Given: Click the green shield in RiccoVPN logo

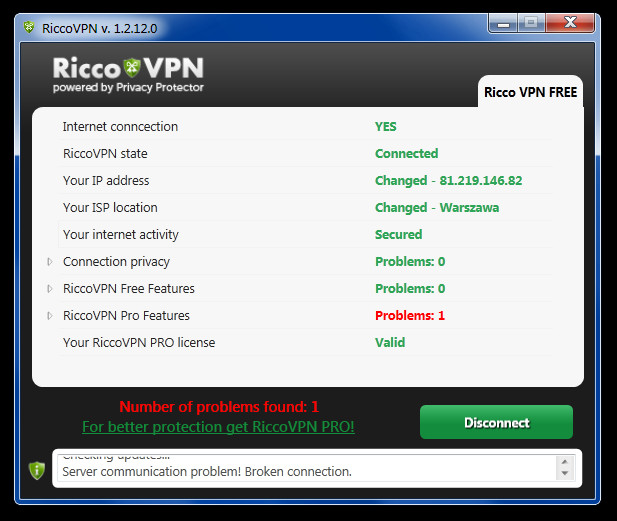Looking at the screenshot, I should tap(132, 68).
